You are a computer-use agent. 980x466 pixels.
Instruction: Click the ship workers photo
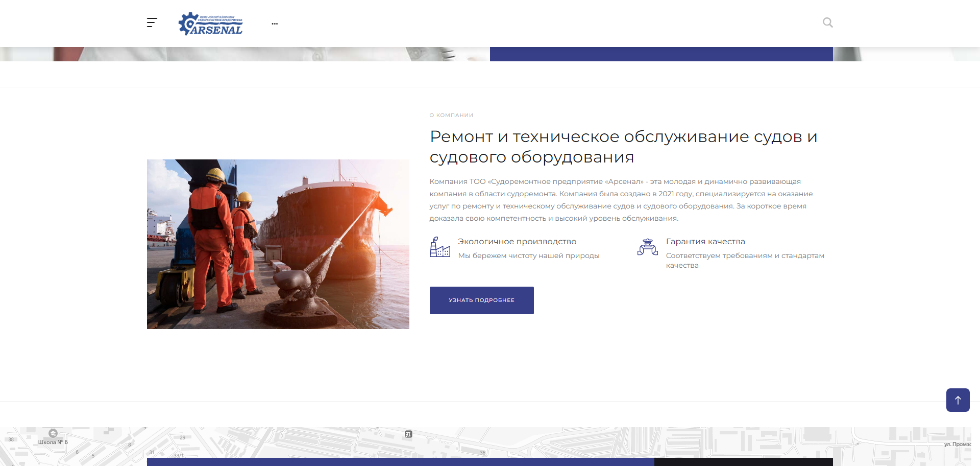coord(278,244)
